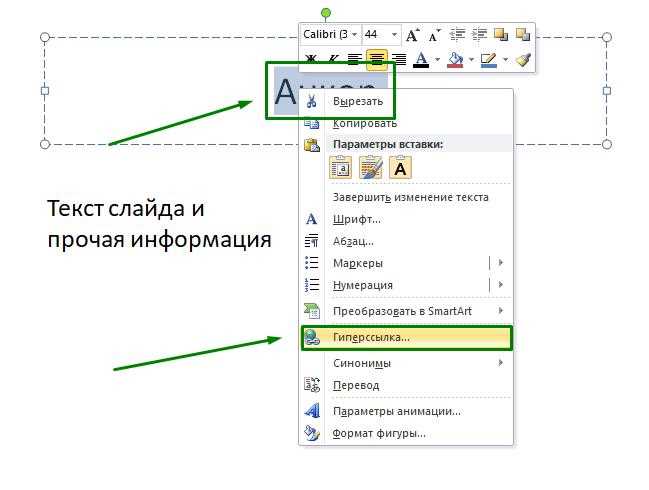Expand the Синонимы submenu arrow
The image size is (649, 490).
pyautogui.click(x=501, y=363)
